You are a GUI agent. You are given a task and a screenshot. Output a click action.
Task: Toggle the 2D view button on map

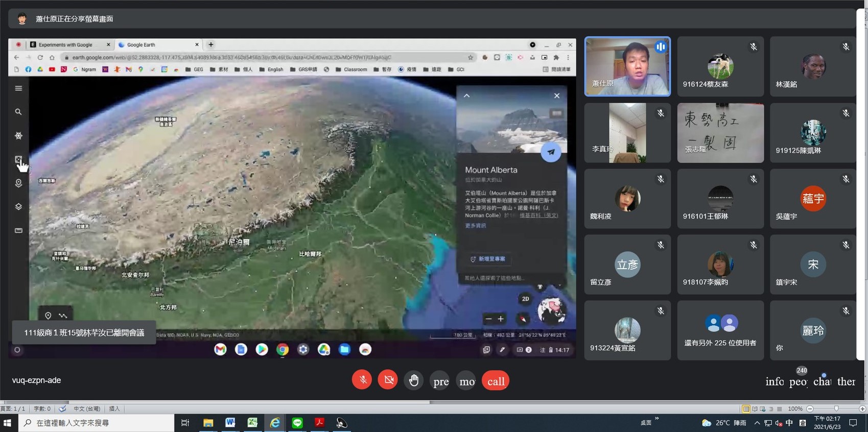(x=525, y=299)
